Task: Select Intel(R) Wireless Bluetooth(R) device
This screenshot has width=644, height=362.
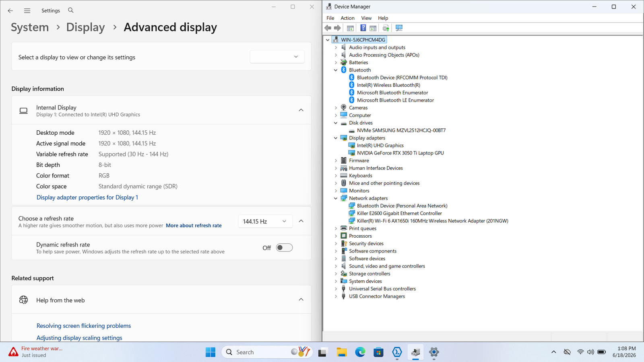Action: [x=388, y=85]
